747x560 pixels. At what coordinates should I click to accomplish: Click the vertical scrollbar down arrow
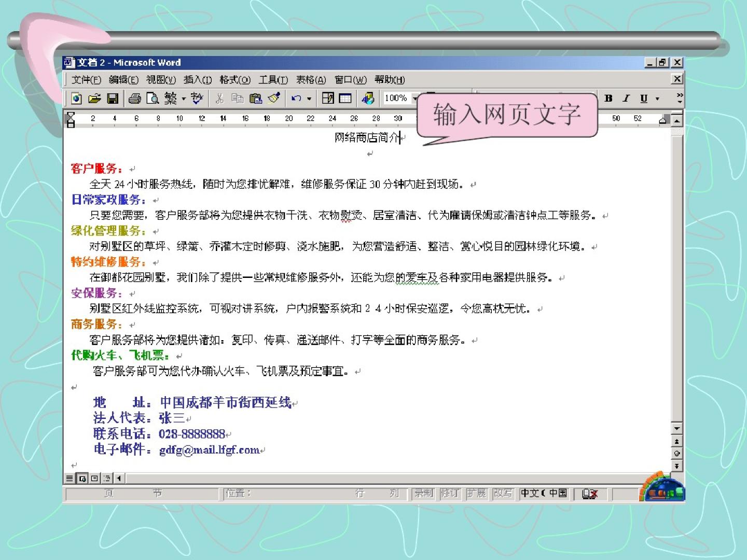click(676, 429)
